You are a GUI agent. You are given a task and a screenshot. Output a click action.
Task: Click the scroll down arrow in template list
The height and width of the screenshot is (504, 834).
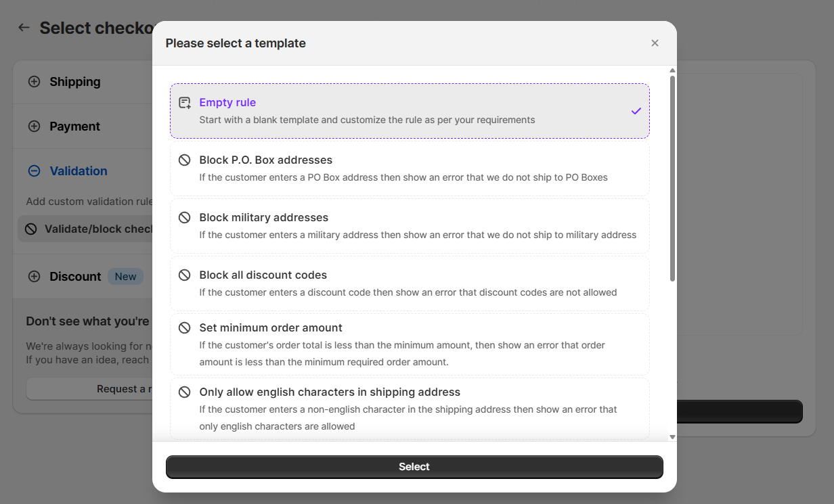[672, 437]
